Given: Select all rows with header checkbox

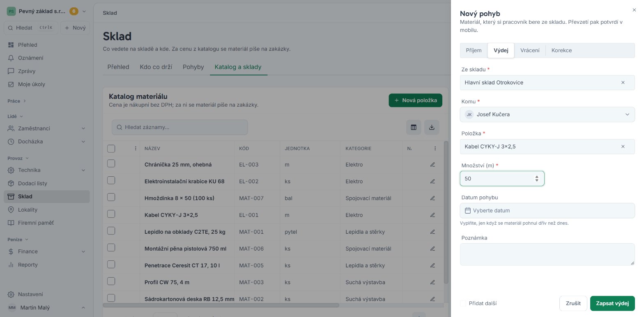Looking at the screenshot, I should tap(111, 148).
